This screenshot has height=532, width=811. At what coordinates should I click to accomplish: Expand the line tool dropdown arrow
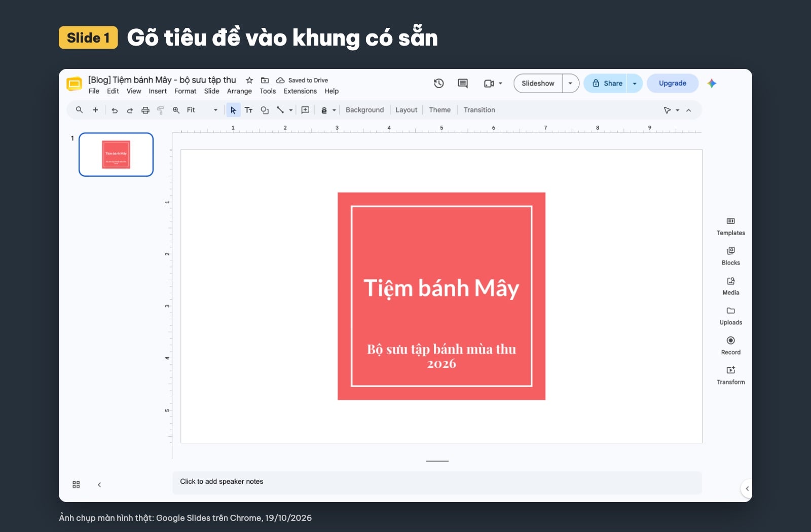pos(291,110)
